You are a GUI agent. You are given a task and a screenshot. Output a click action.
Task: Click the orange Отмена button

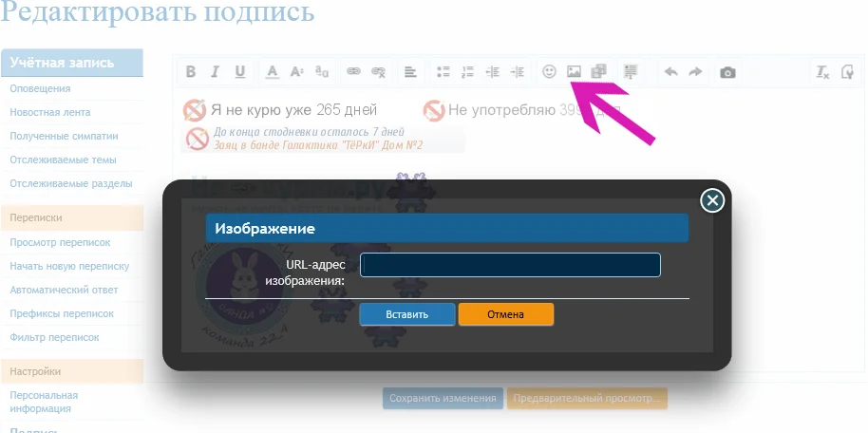point(505,314)
